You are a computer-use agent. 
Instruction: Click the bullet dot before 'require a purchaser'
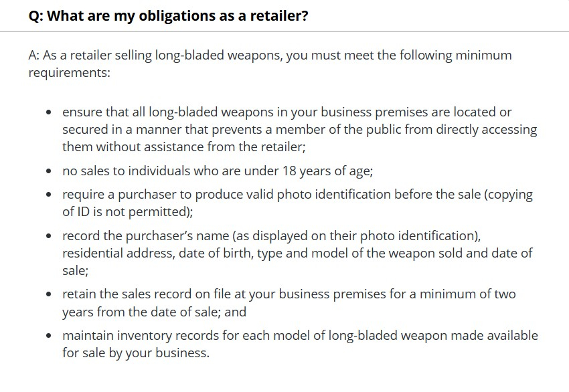pos(50,195)
